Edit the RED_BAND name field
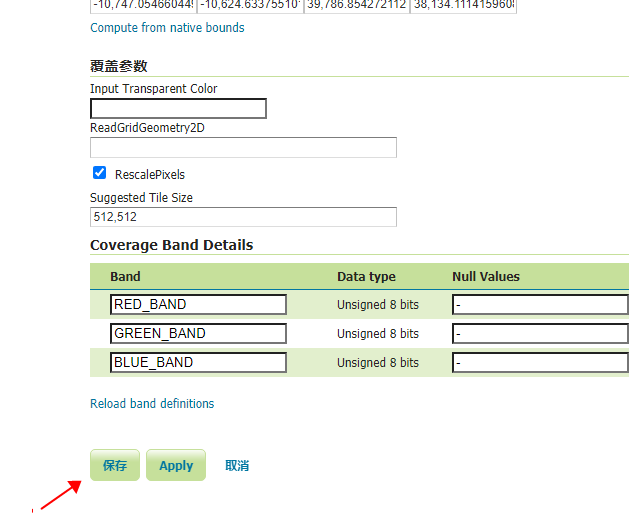 point(198,305)
